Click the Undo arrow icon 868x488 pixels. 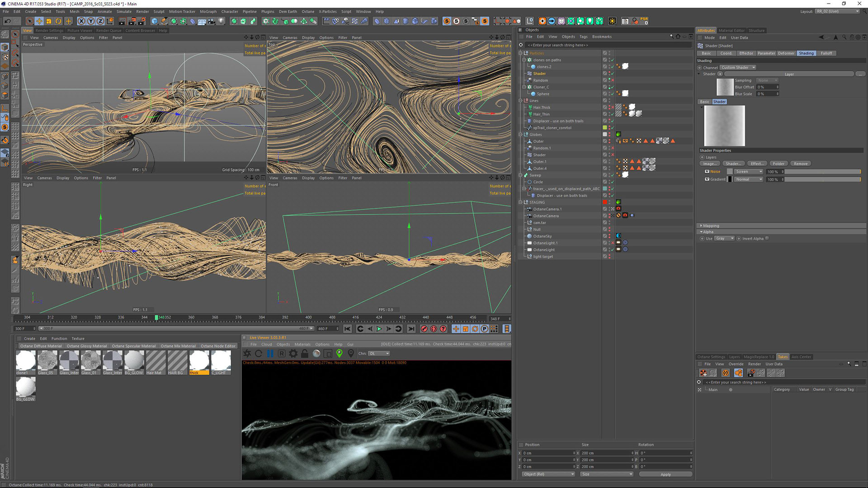tap(7, 21)
